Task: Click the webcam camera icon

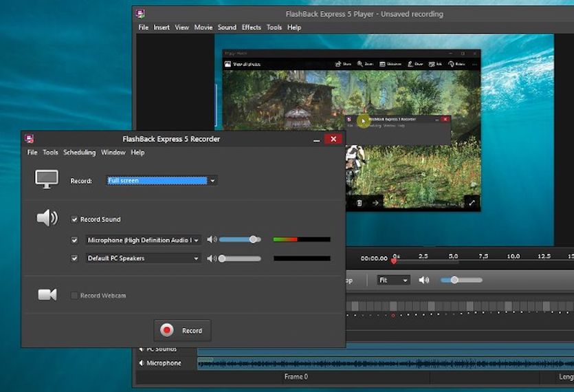Action: coord(47,294)
